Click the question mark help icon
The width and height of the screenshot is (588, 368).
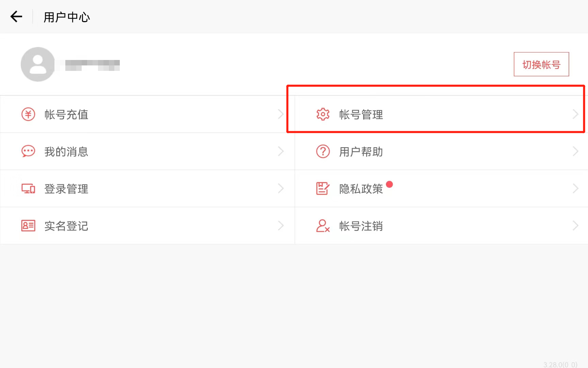point(323,151)
